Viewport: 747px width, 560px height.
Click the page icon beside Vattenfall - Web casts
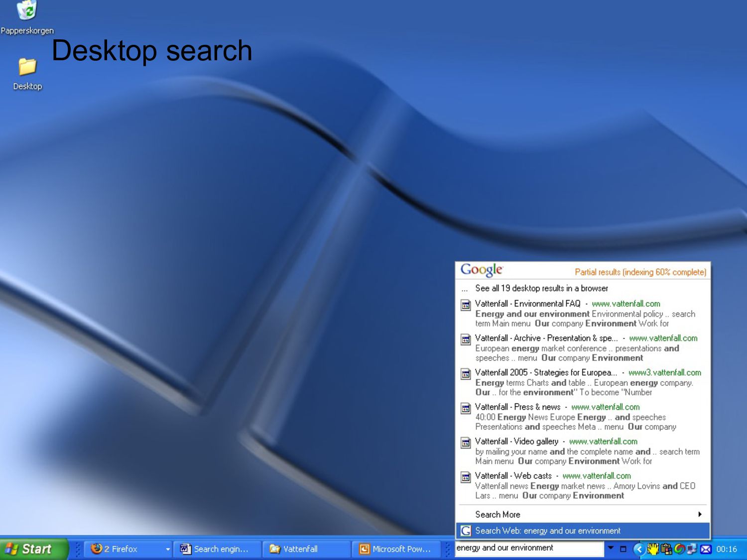click(x=466, y=477)
